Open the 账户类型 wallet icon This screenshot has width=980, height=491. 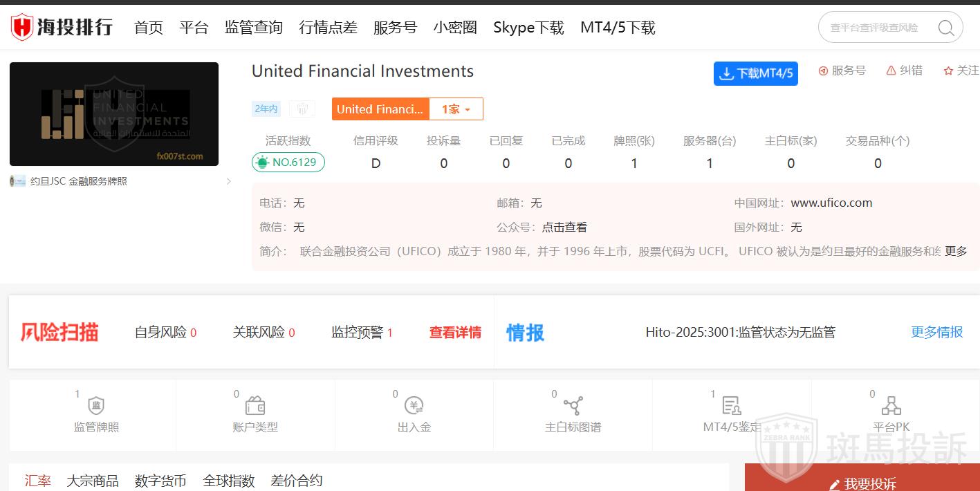(255, 405)
